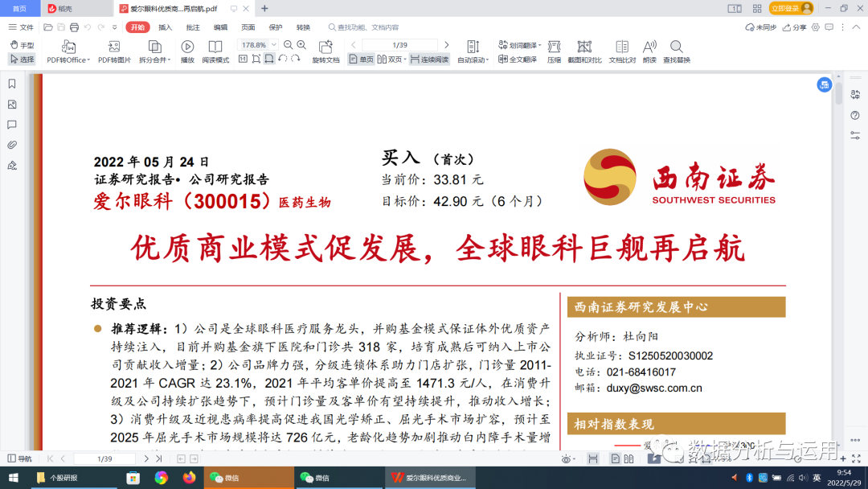Enter fullscreen via status bar icon
Viewport: 868px width, 489px height.
(857, 458)
